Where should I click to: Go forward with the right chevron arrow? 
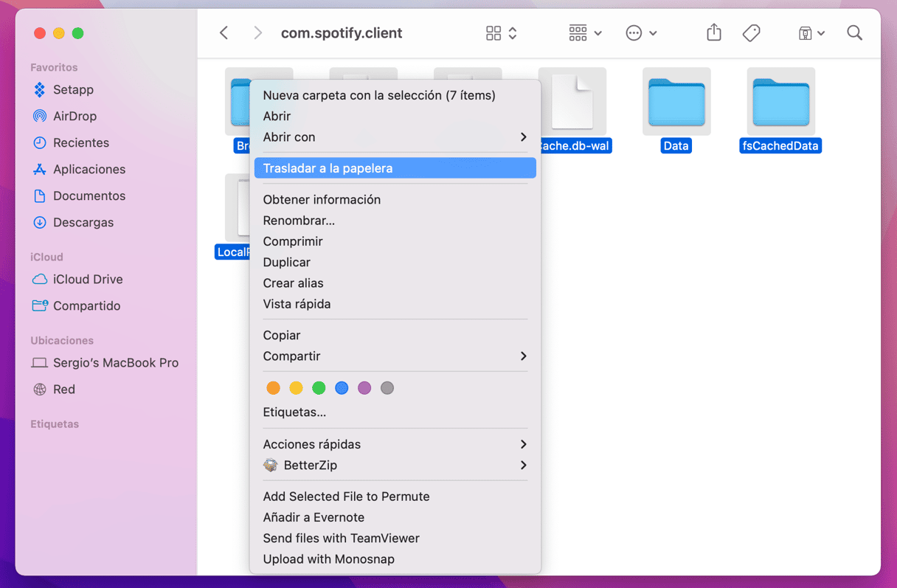(x=257, y=33)
